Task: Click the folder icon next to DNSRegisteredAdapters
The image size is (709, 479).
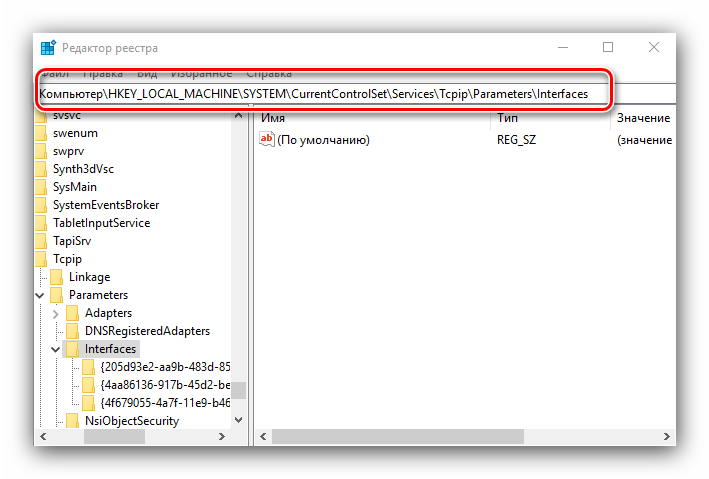Action: (x=72, y=331)
